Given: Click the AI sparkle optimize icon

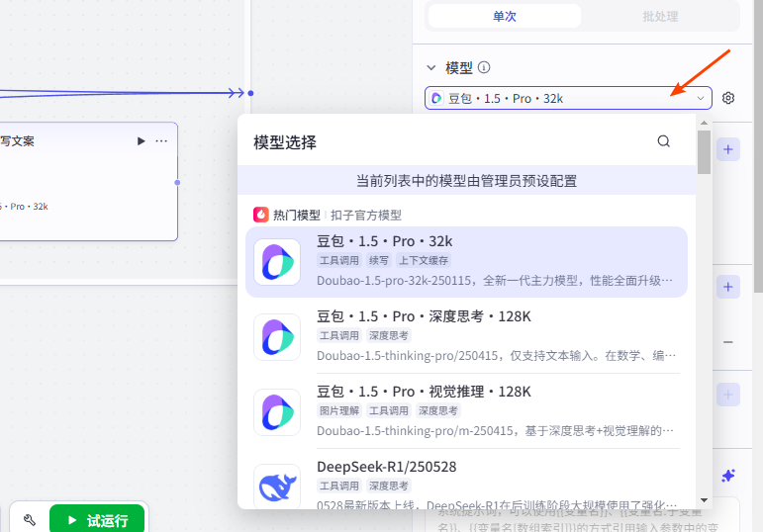Looking at the screenshot, I should (x=728, y=476).
